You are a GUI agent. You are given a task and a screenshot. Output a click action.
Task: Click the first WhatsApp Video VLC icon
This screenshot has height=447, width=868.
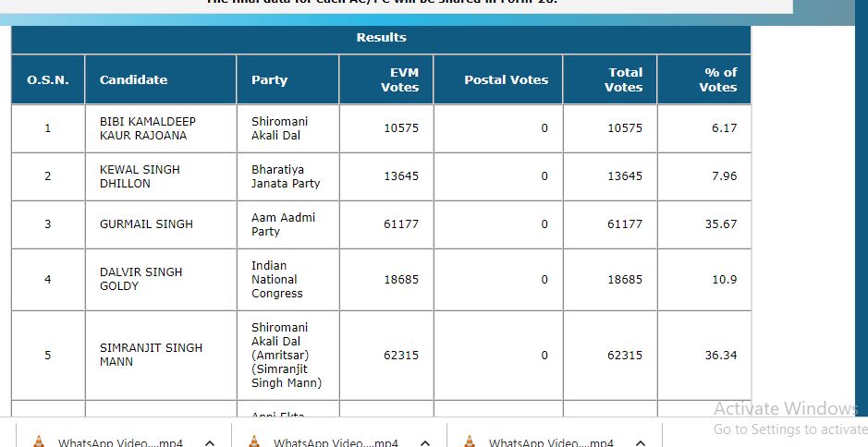(x=38, y=441)
